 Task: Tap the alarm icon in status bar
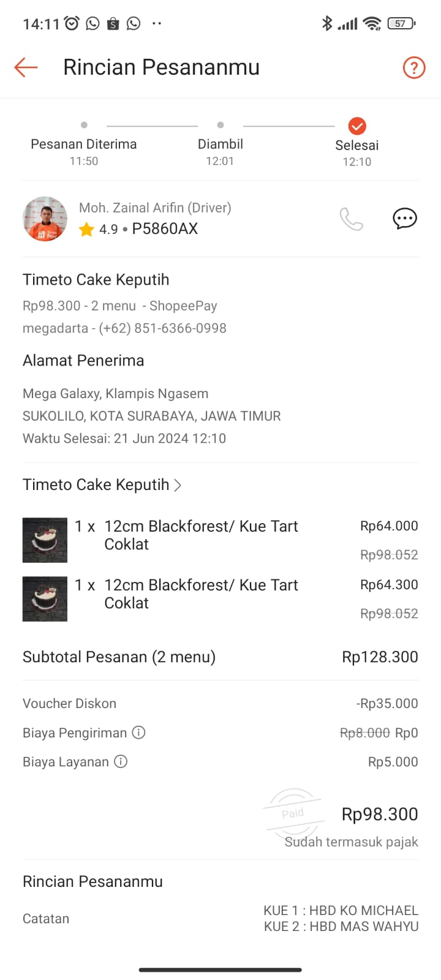click(72, 24)
